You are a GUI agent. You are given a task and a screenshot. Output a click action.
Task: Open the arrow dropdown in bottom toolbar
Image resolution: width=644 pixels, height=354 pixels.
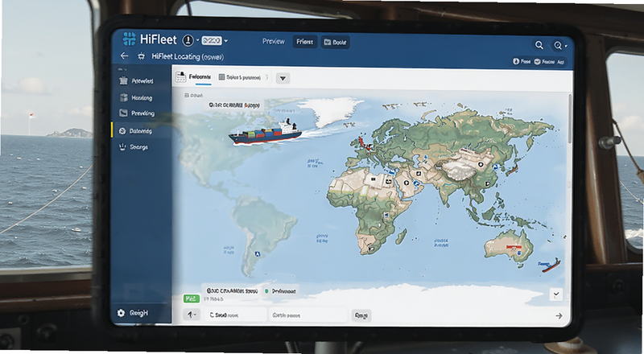192,315
